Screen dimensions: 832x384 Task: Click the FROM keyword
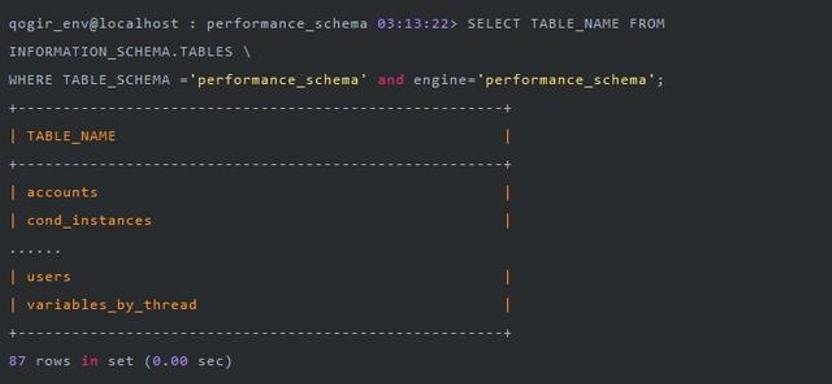[647, 24]
